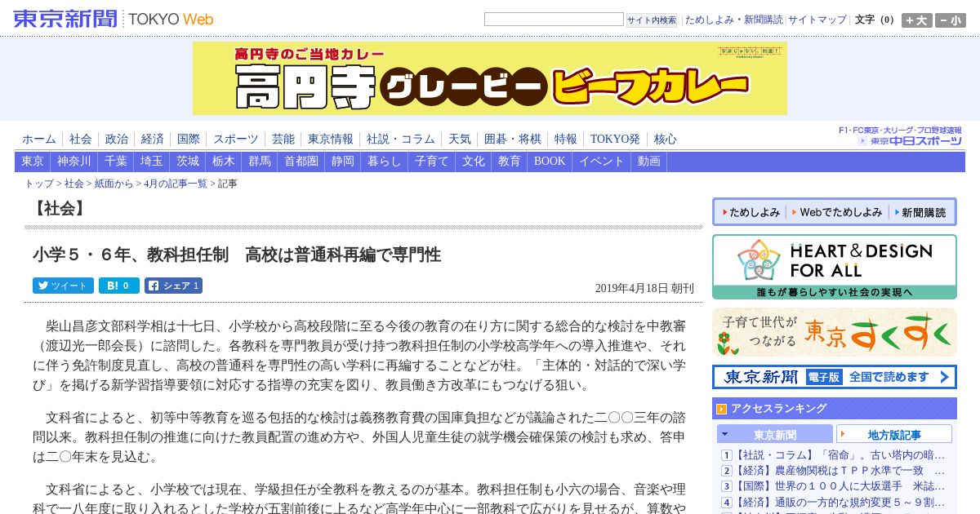Open 東京情報 in main navigation

(x=330, y=139)
